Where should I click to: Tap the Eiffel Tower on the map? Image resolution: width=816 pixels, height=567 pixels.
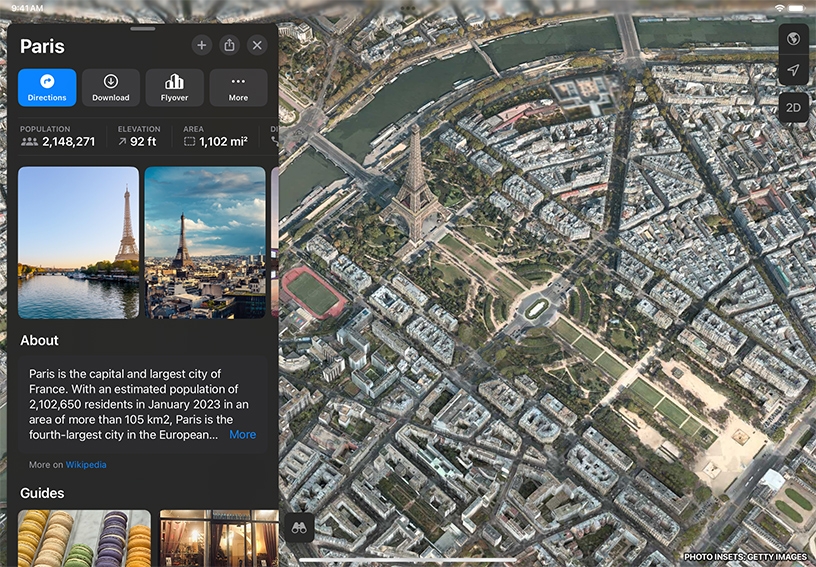[415, 185]
